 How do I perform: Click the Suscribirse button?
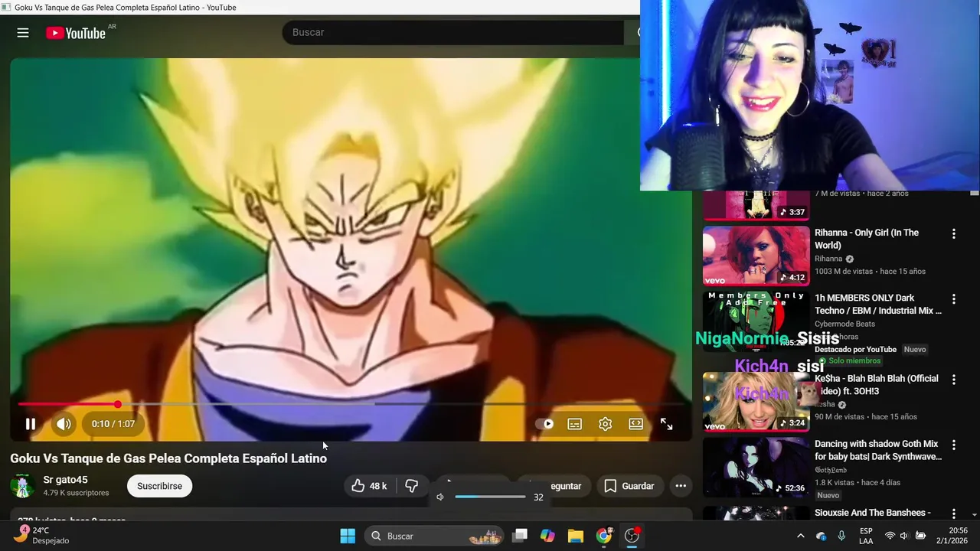(x=159, y=486)
